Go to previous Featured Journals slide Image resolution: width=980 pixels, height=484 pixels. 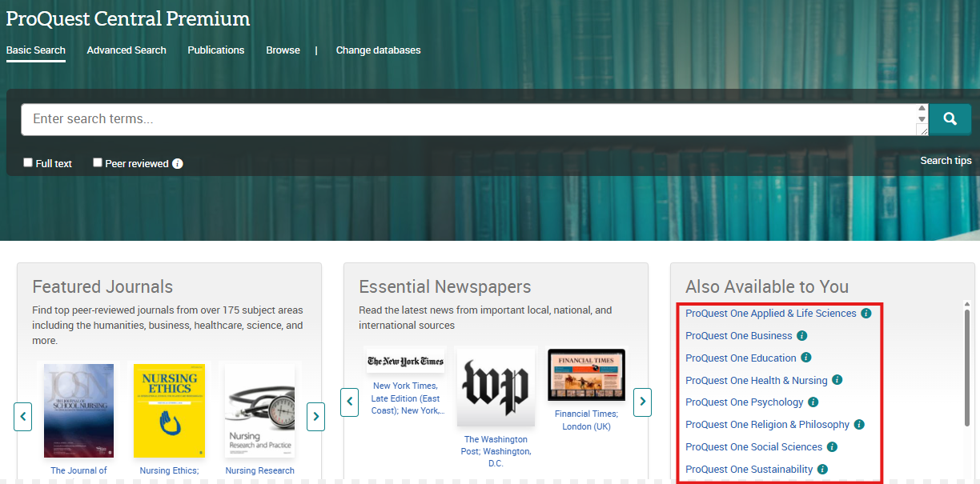coord(23,416)
